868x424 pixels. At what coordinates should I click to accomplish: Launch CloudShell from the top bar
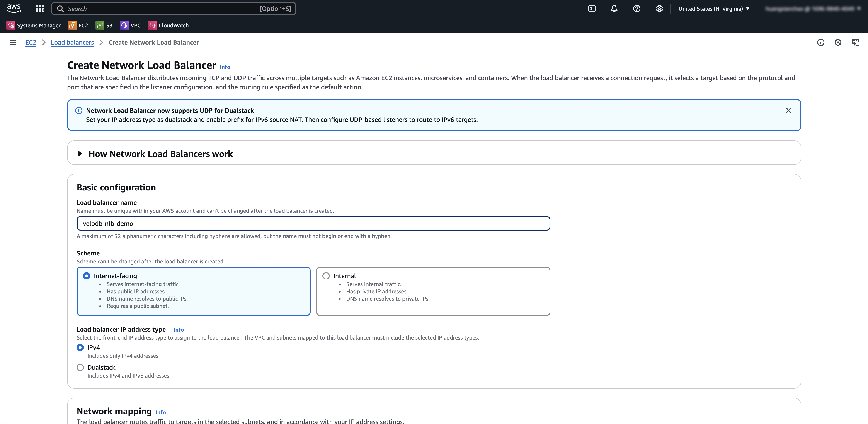coord(592,9)
